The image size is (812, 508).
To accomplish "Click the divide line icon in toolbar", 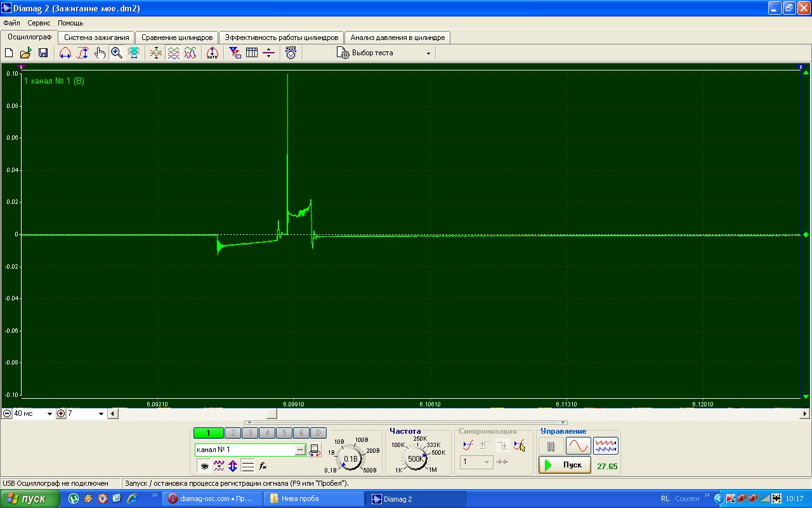I will click(x=269, y=53).
